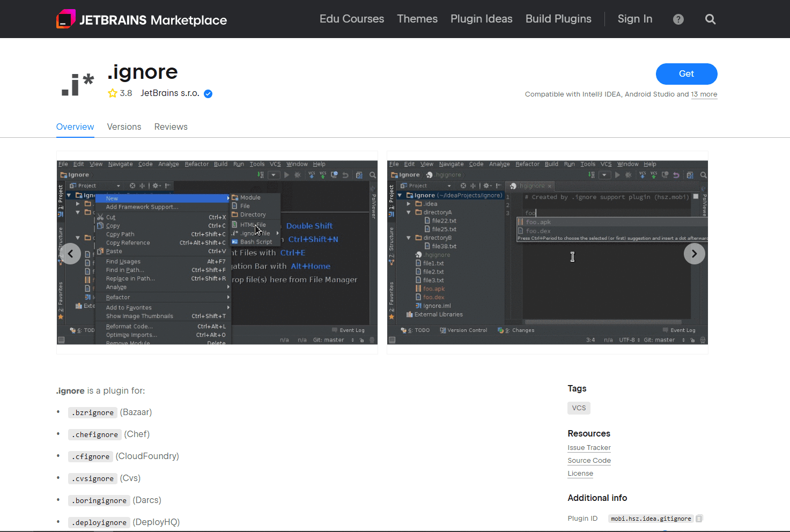This screenshot has width=790, height=532.
Task: Click the Additional info heading
Action: click(597, 498)
